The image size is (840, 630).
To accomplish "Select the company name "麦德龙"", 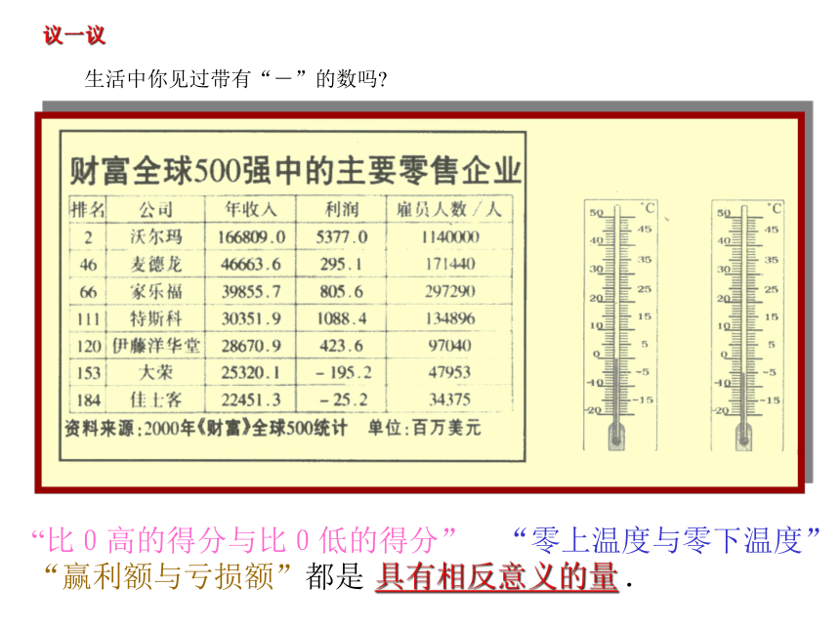I will (x=156, y=264).
